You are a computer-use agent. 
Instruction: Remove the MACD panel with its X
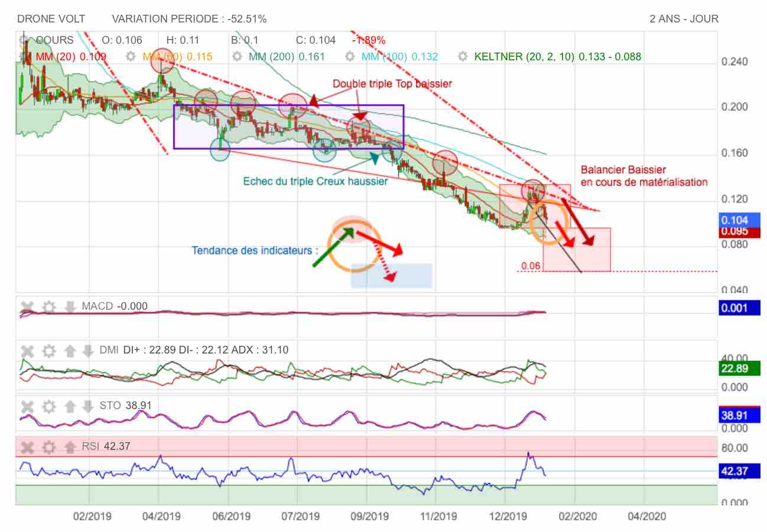[x=27, y=307]
